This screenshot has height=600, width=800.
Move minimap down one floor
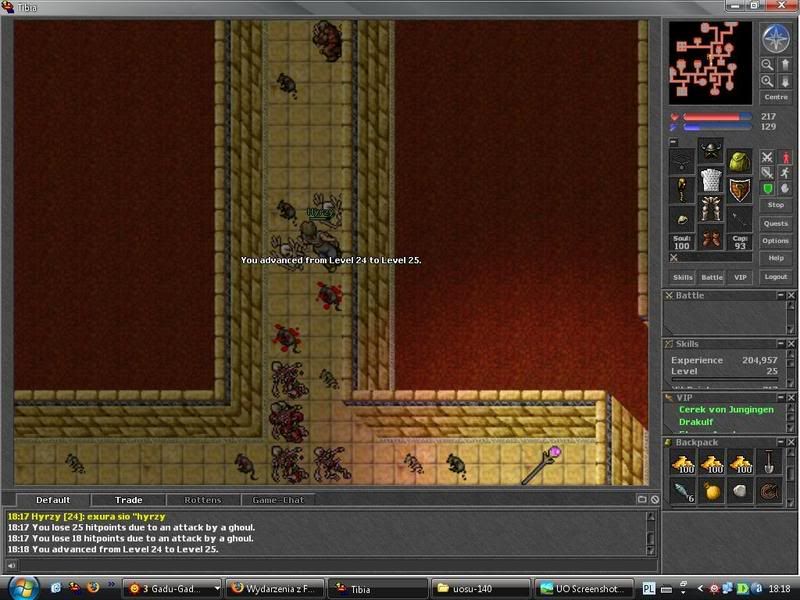tap(785, 81)
